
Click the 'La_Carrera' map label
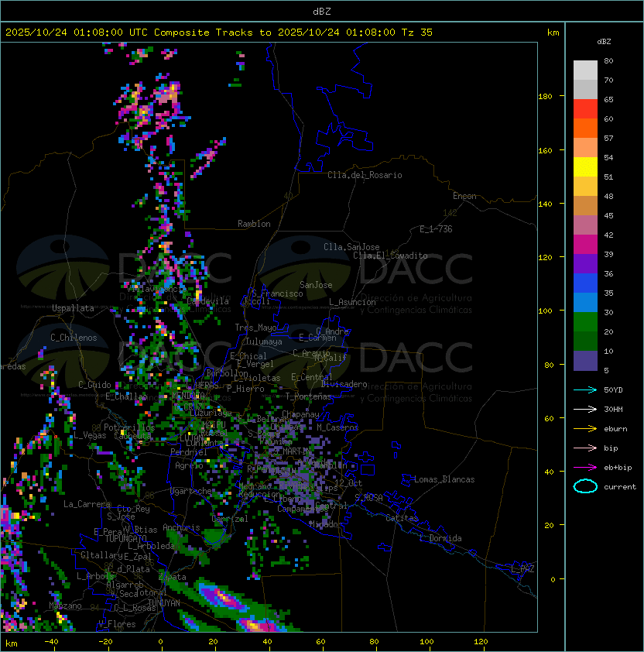point(87,504)
